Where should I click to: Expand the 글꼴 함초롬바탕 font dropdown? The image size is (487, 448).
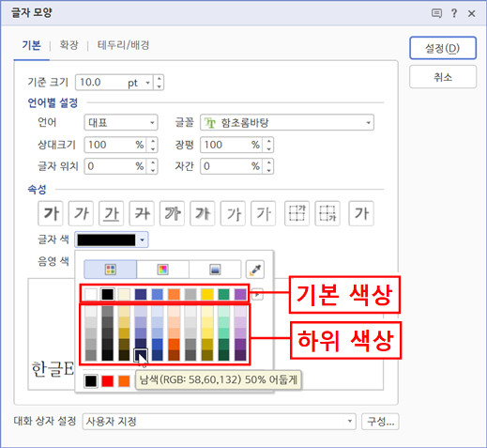(x=287, y=122)
